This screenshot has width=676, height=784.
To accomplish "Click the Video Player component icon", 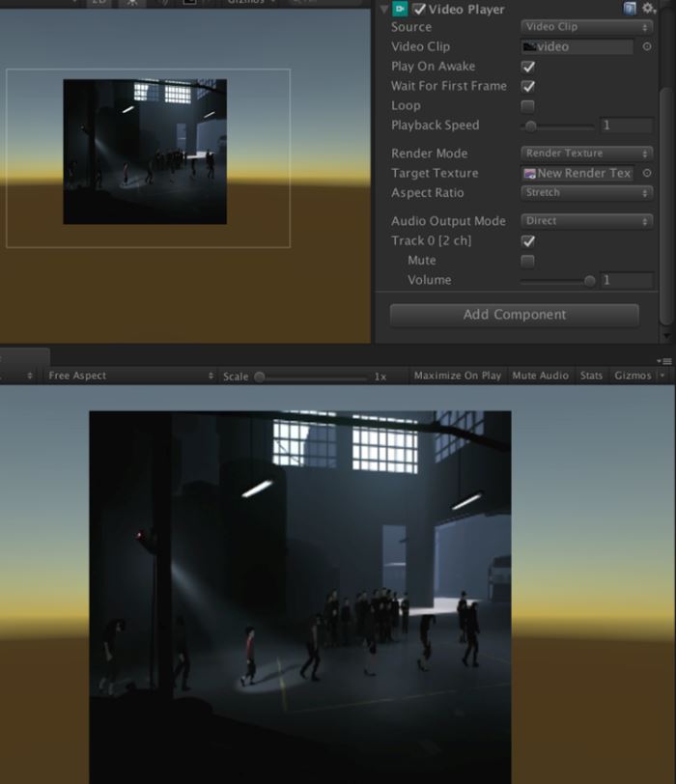I will (400, 9).
